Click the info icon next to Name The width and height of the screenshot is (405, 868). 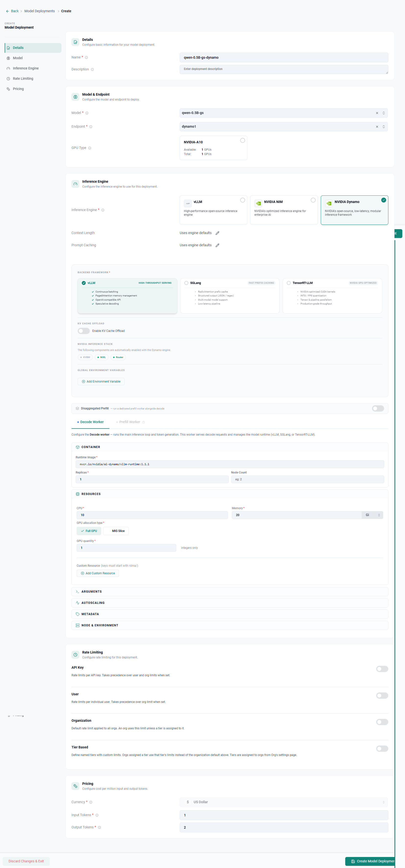[87, 58]
